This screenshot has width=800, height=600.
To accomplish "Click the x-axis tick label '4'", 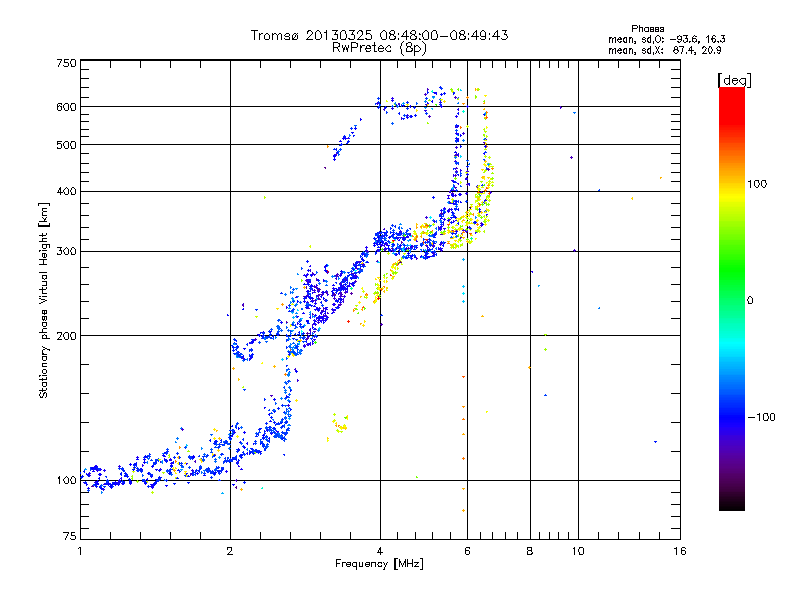I will [380, 551].
